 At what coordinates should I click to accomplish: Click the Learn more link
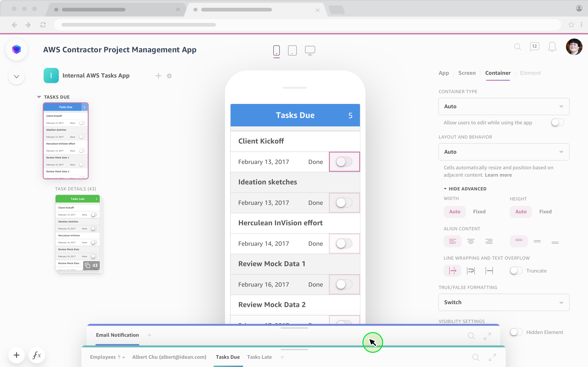click(498, 175)
